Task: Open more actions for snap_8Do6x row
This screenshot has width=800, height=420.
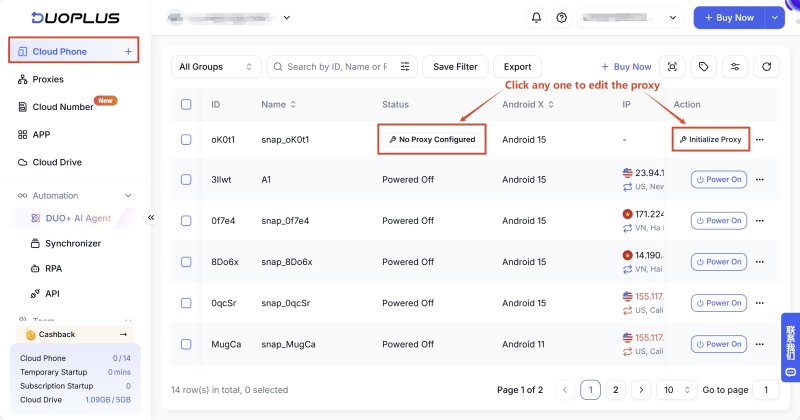Action: tap(760, 262)
